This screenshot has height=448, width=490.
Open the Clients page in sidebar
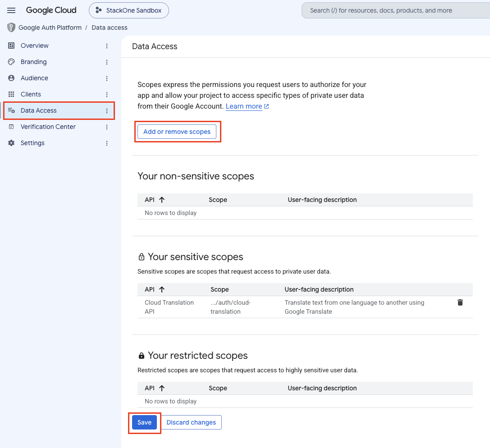pyautogui.click(x=31, y=94)
